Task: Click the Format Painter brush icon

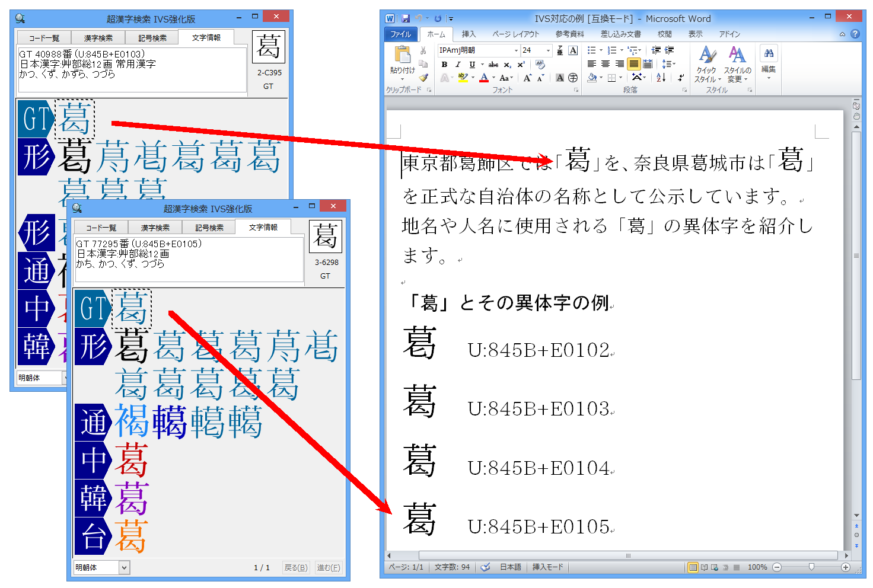Action: click(x=423, y=78)
